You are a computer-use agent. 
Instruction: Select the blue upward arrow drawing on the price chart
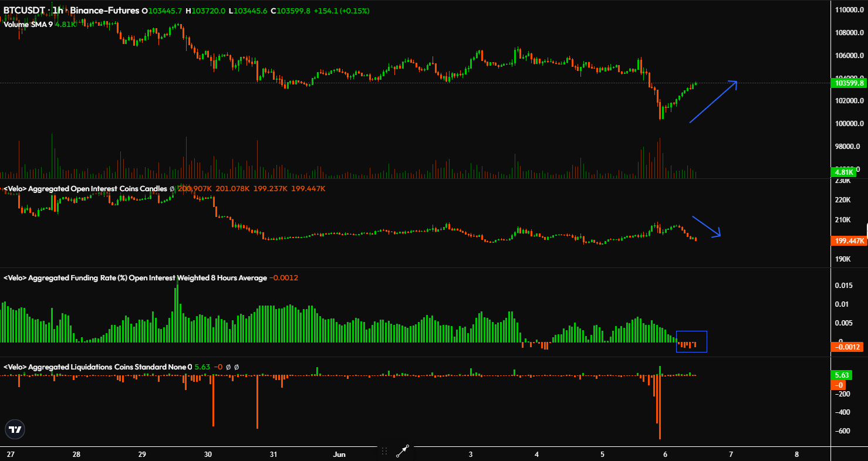[713, 103]
